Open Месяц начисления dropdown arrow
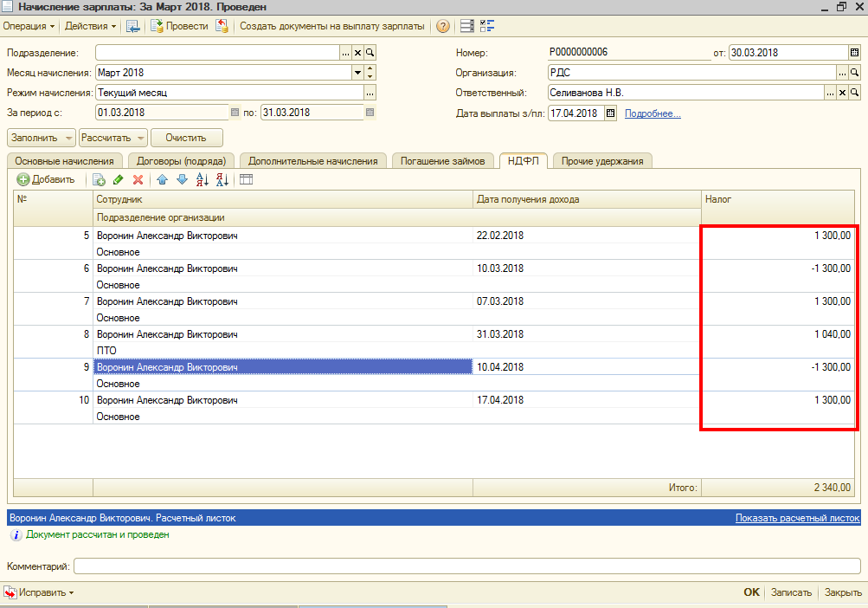The height and width of the screenshot is (608, 868). tap(357, 73)
